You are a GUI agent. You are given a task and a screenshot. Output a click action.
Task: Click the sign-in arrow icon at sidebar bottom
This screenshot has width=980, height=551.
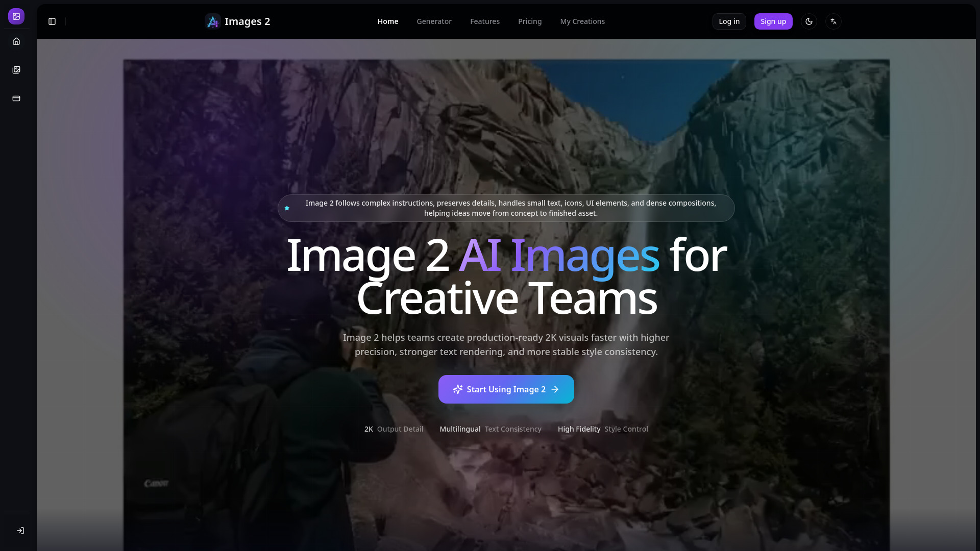[20, 531]
